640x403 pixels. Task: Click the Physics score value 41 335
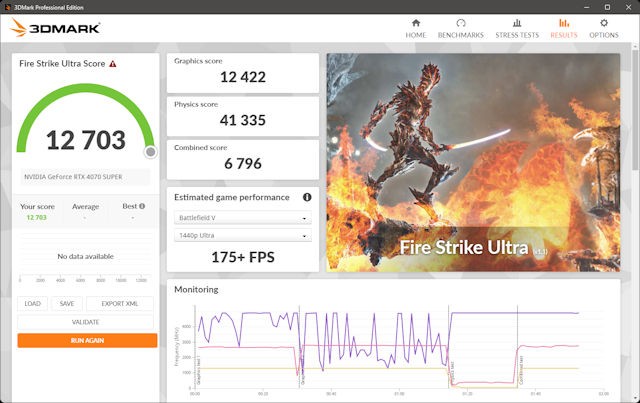tap(243, 120)
